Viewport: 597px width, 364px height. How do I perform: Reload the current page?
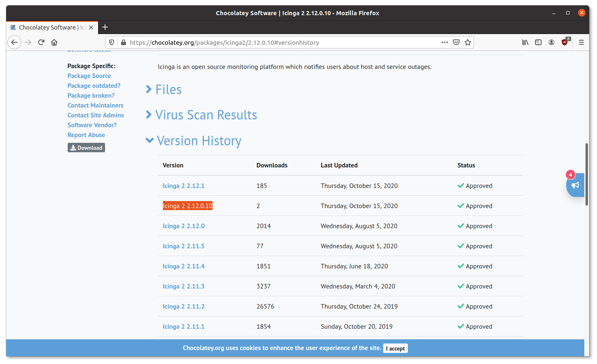click(41, 42)
